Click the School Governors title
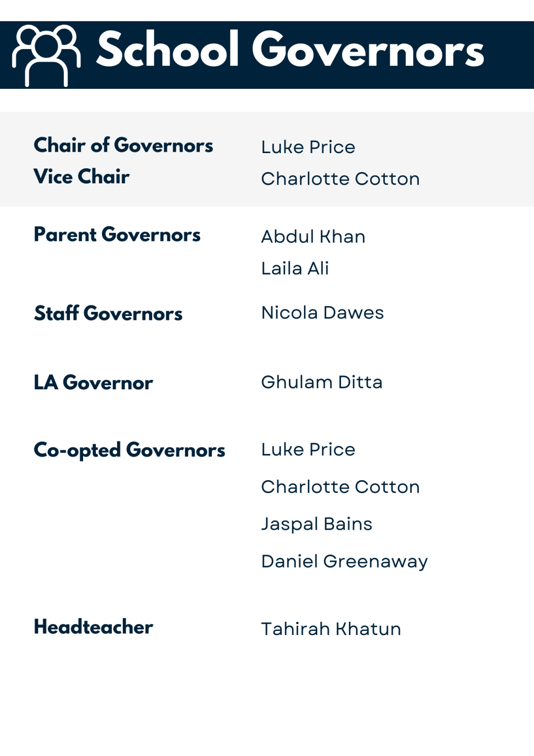Viewport: 534px width, 756px height. [x=290, y=50]
